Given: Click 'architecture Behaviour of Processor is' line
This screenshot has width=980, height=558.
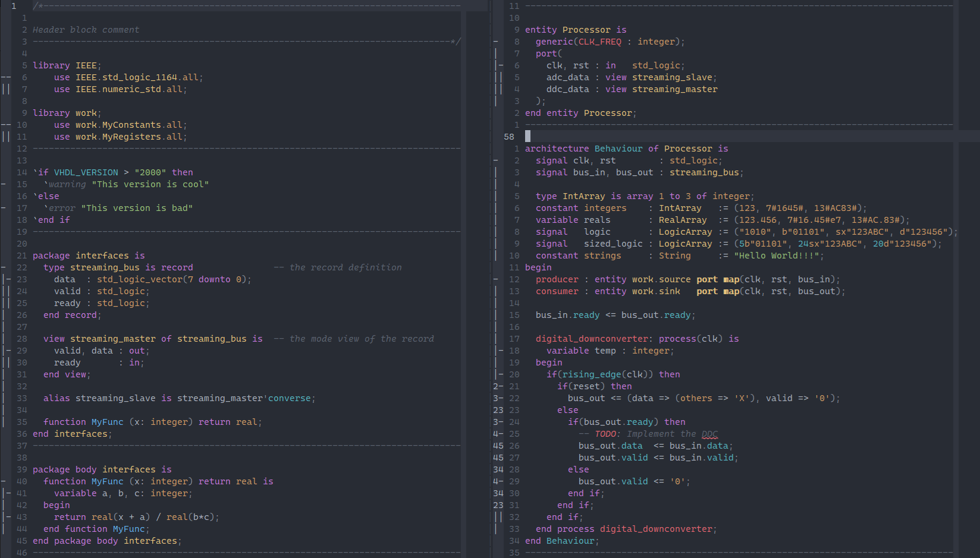Looking at the screenshot, I should click(x=627, y=149).
